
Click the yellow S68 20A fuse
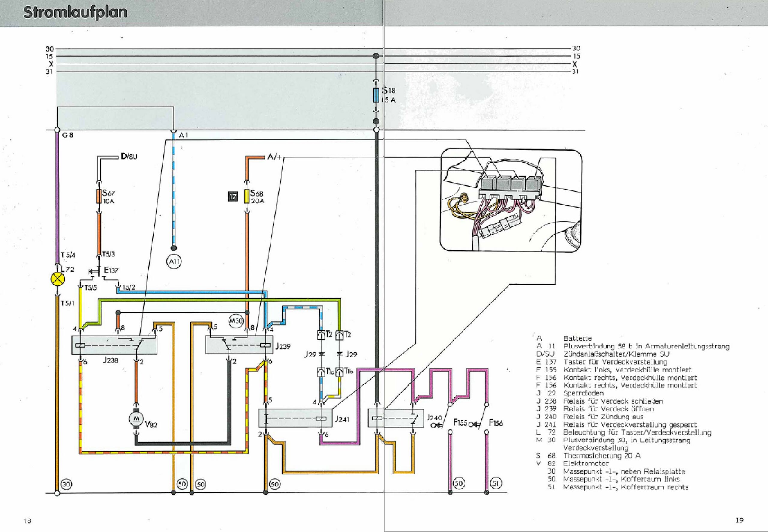pos(247,197)
